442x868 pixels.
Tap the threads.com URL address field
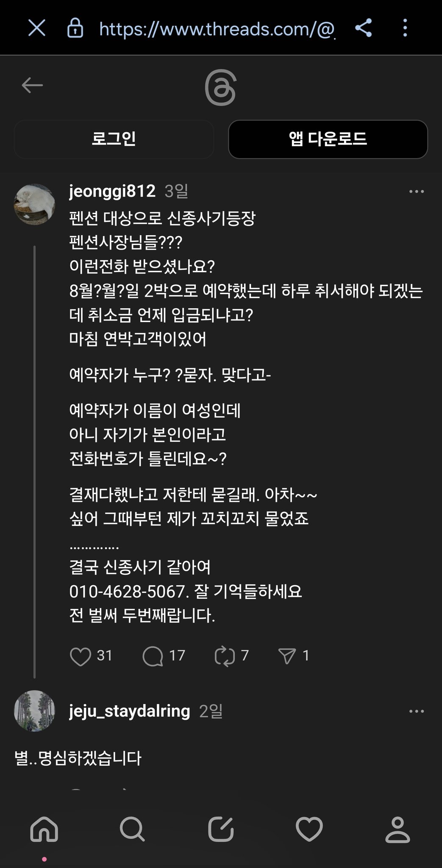pos(217,29)
